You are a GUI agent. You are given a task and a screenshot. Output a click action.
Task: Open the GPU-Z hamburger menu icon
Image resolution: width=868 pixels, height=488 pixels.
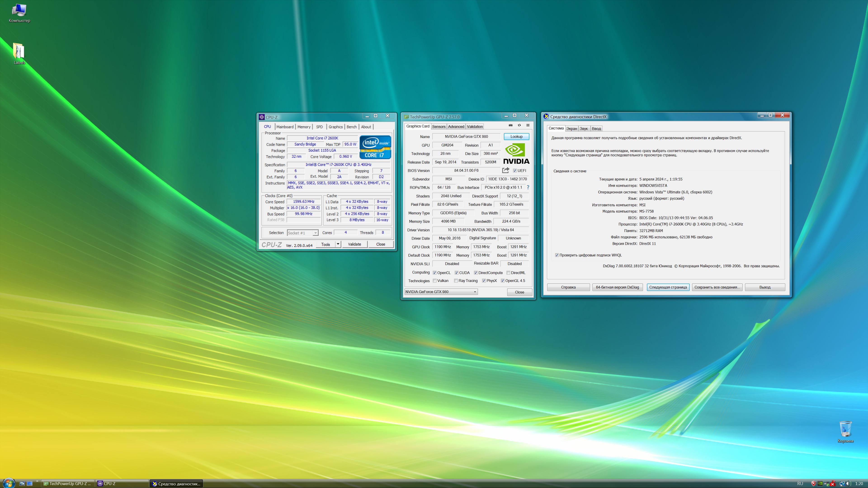click(x=528, y=125)
